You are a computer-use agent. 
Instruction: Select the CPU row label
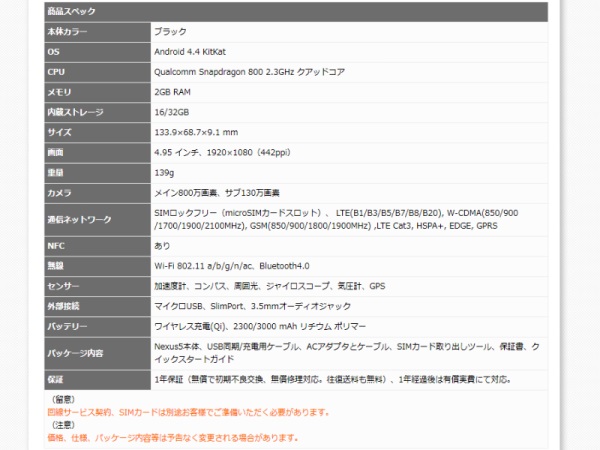(x=56, y=72)
